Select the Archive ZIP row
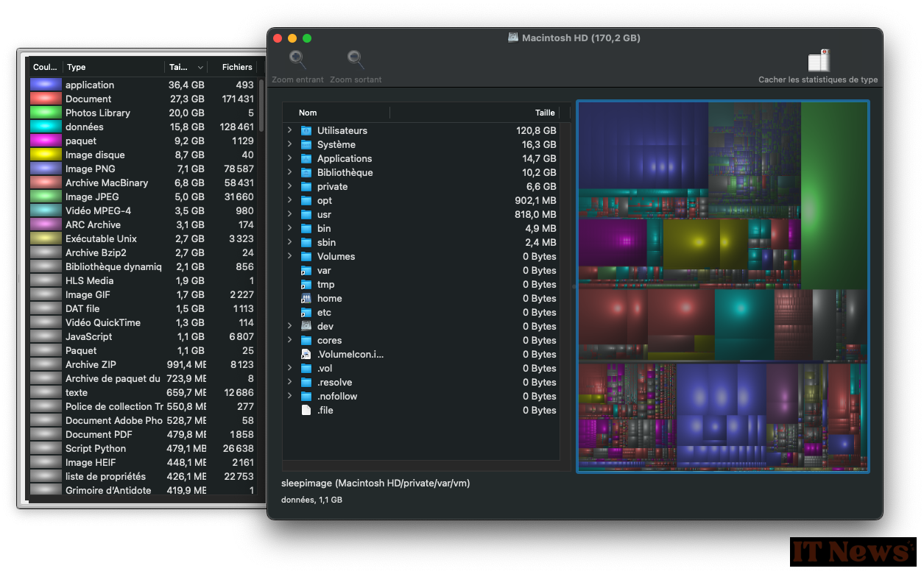This screenshot has height=574, width=924. click(144, 364)
